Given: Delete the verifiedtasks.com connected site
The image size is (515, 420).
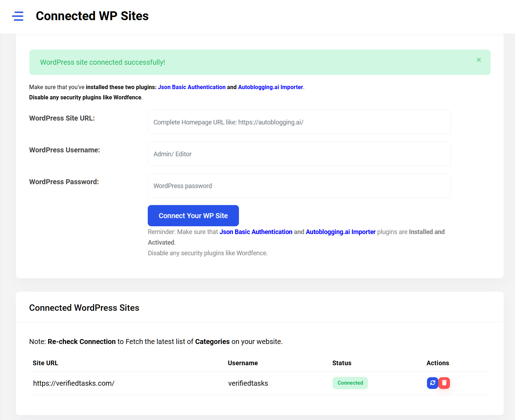Looking at the screenshot, I should point(444,383).
